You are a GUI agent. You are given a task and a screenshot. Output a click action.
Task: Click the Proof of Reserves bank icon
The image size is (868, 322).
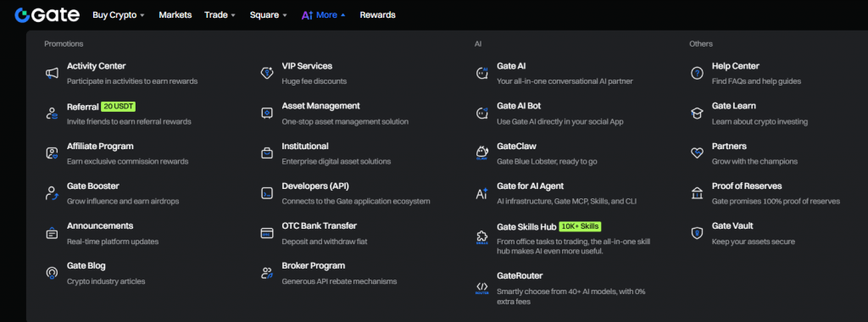pos(697,193)
